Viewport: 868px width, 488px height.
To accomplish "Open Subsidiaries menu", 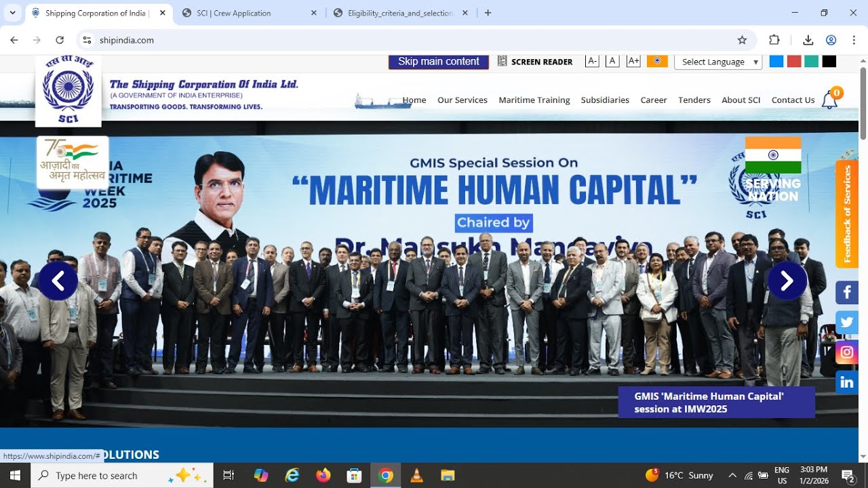I will point(605,100).
